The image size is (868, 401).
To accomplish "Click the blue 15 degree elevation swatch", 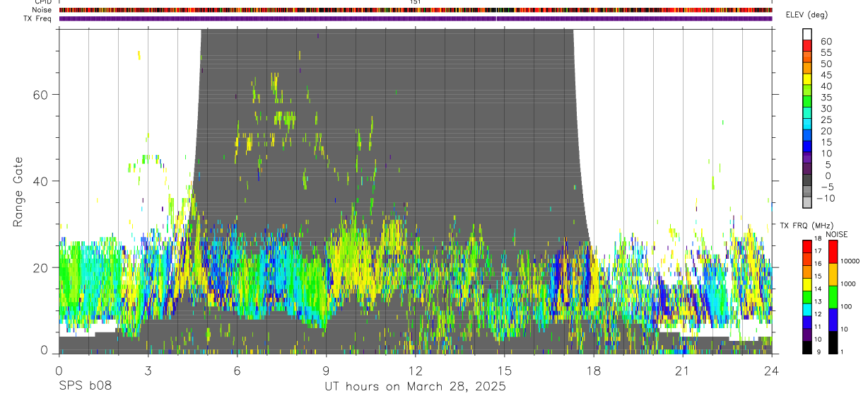I will click(x=807, y=147).
